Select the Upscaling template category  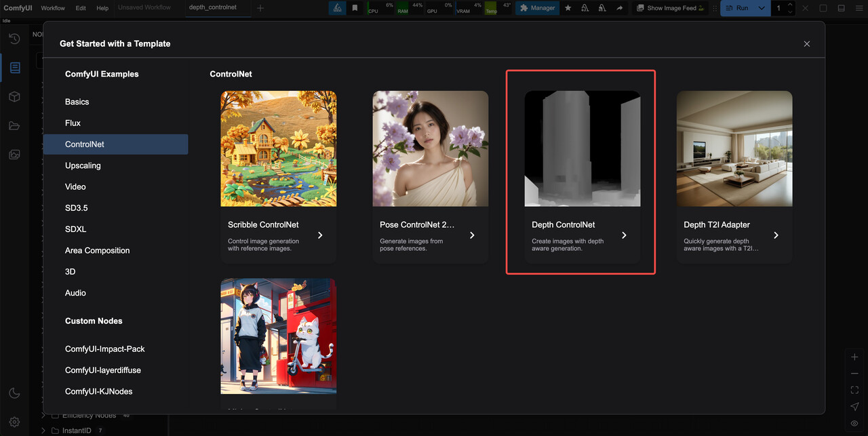point(83,165)
